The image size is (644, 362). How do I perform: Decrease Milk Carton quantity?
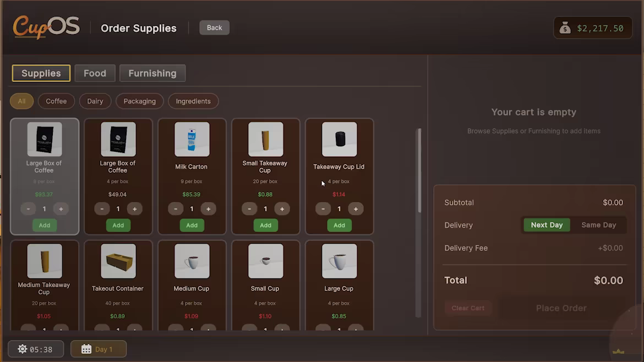(x=176, y=209)
